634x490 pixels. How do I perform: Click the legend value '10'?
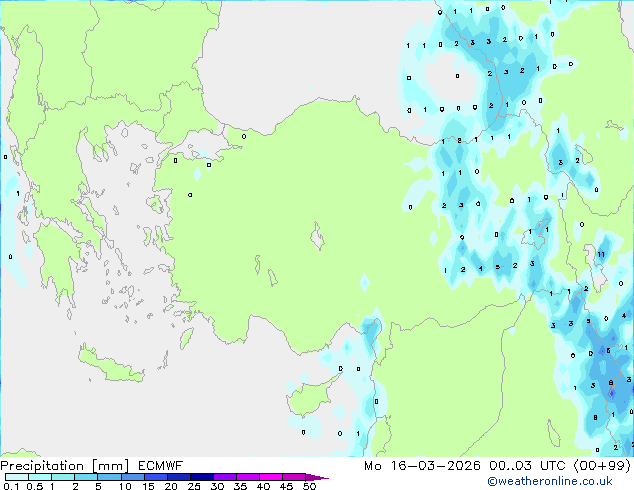(x=125, y=486)
